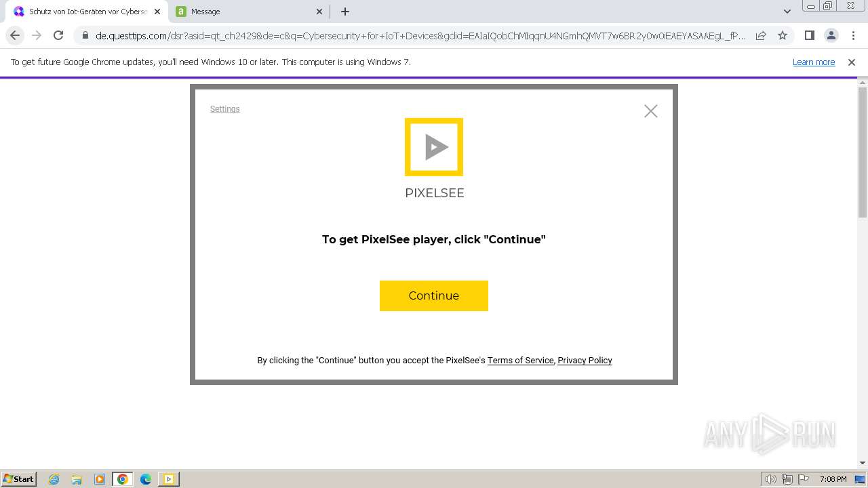Viewport: 868px width, 488px height.
Task: Switch to the Message tab
Action: (248, 12)
